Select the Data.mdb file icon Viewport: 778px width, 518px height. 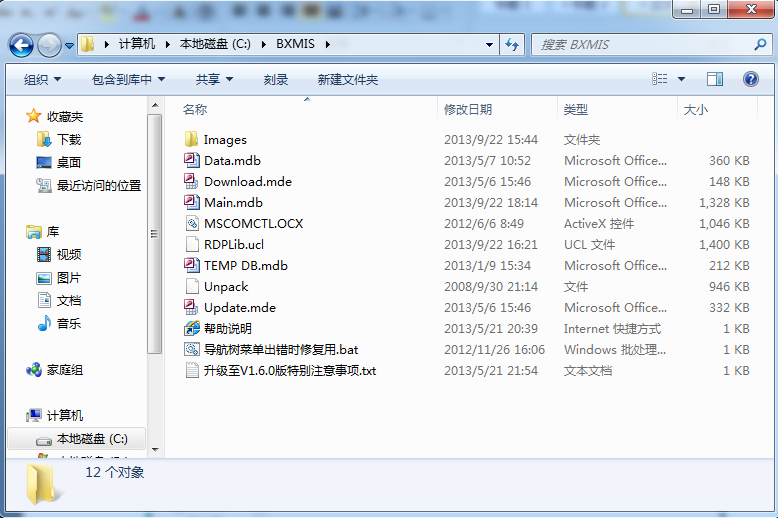[192, 160]
